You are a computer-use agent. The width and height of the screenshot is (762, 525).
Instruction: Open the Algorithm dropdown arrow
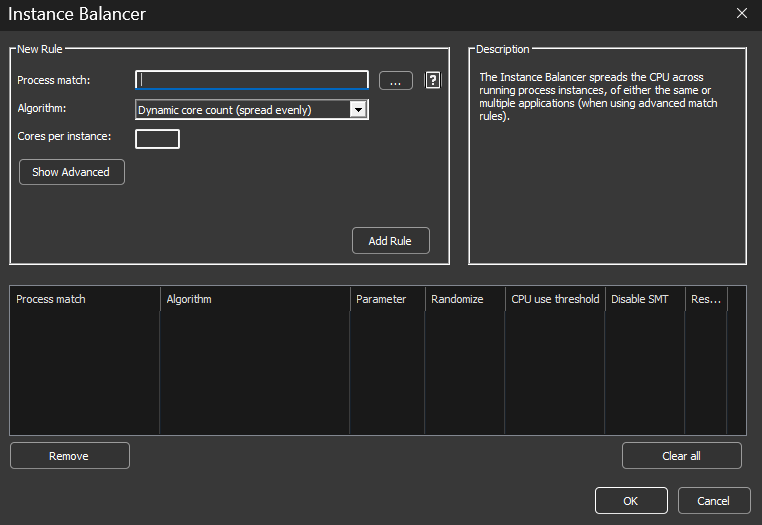point(359,109)
